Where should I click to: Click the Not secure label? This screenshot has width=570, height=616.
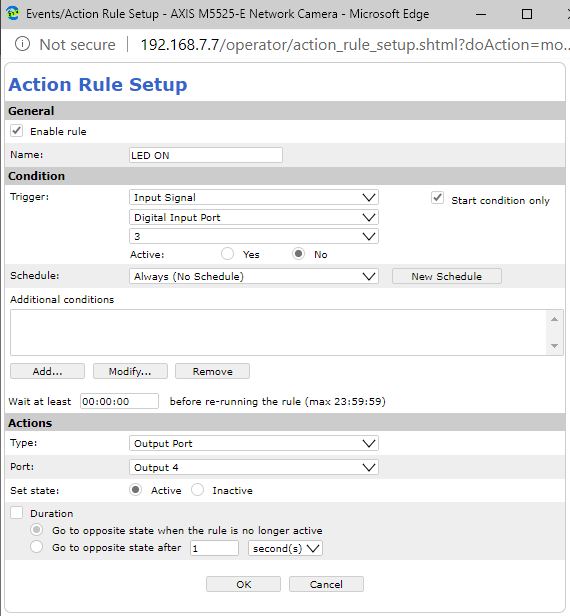click(77, 44)
